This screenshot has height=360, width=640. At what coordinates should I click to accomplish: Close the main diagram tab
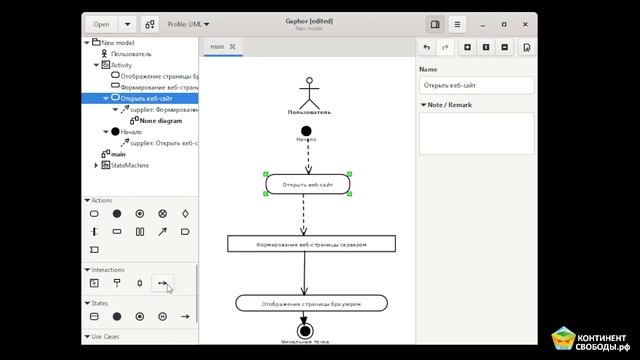tap(233, 47)
